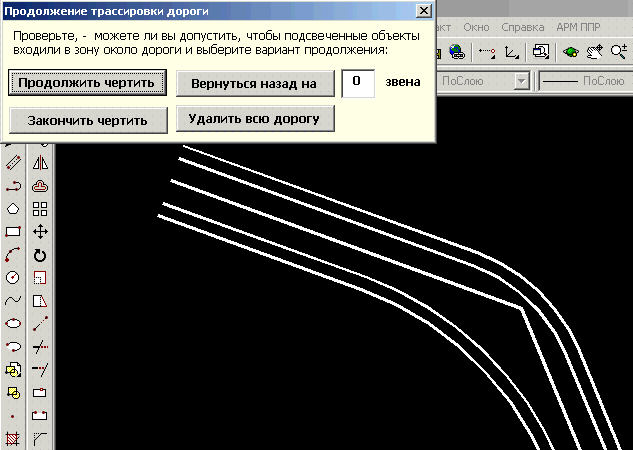
Task: Click the overlapping view windows flyout icon
Action: 541,52
